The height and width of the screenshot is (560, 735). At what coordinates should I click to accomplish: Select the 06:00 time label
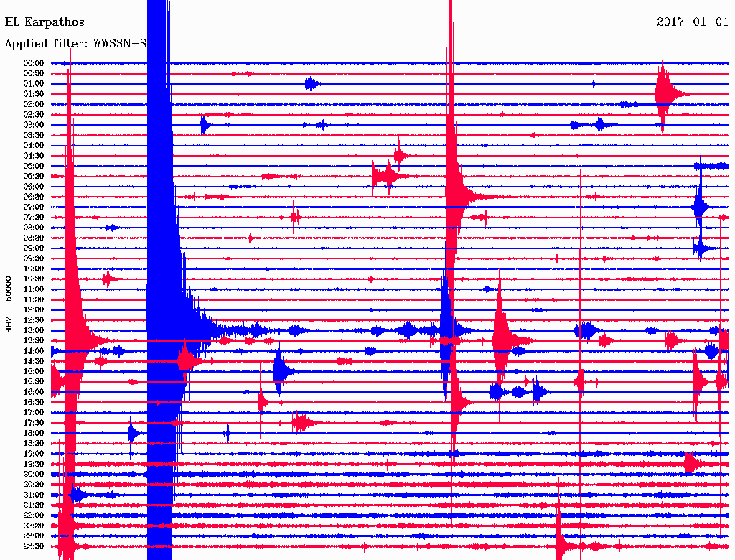(x=34, y=187)
